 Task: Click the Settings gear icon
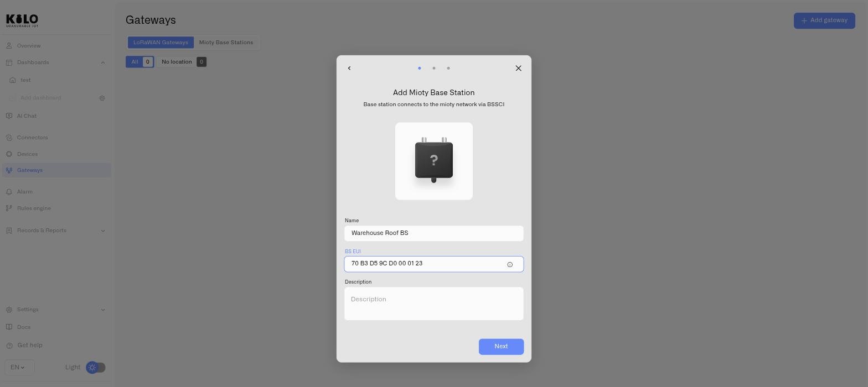tap(9, 310)
